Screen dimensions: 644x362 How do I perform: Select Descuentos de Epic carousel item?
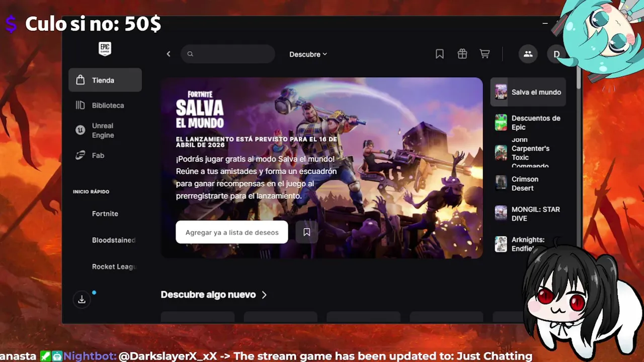pyautogui.click(x=528, y=122)
